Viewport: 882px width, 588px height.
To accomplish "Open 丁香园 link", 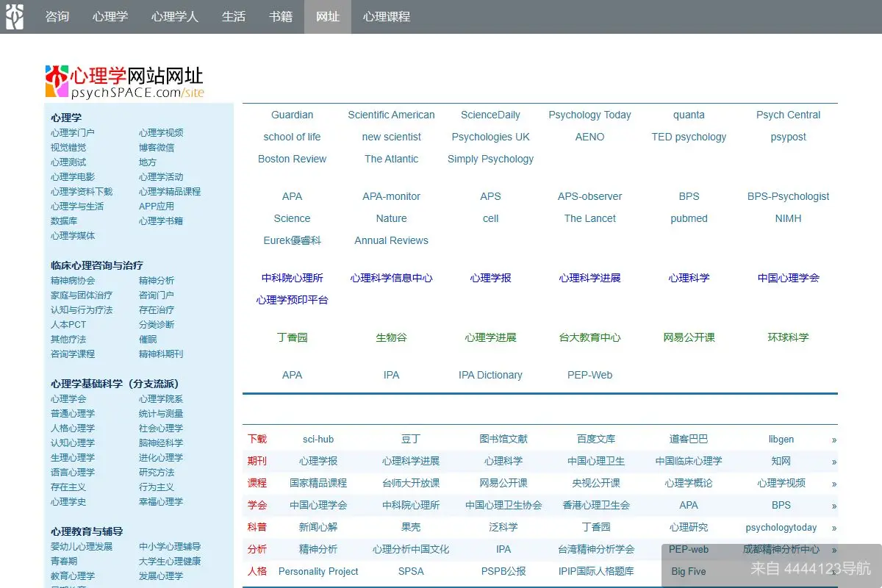I will pos(292,337).
